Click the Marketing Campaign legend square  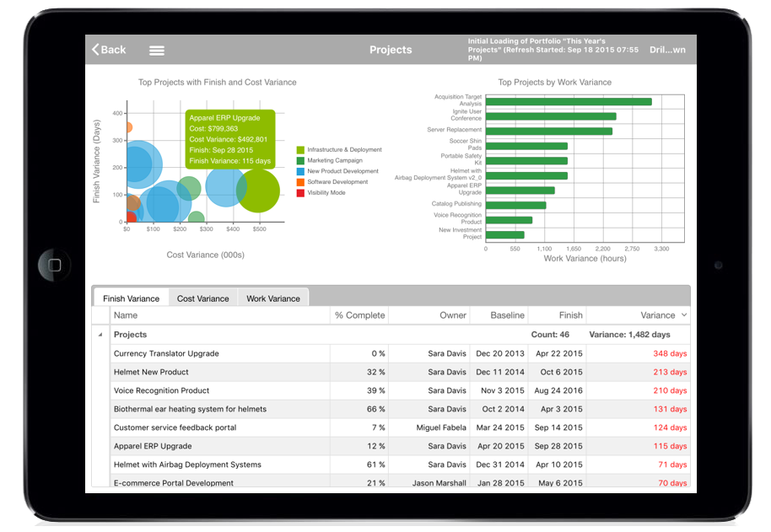[x=300, y=161]
